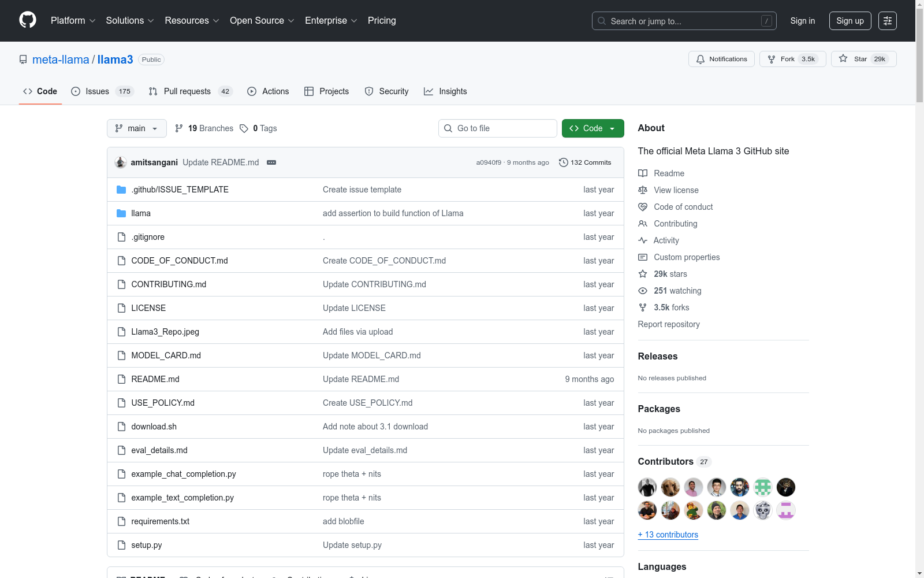
Task: Open example_chat_completion.py file
Action: (x=184, y=474)
